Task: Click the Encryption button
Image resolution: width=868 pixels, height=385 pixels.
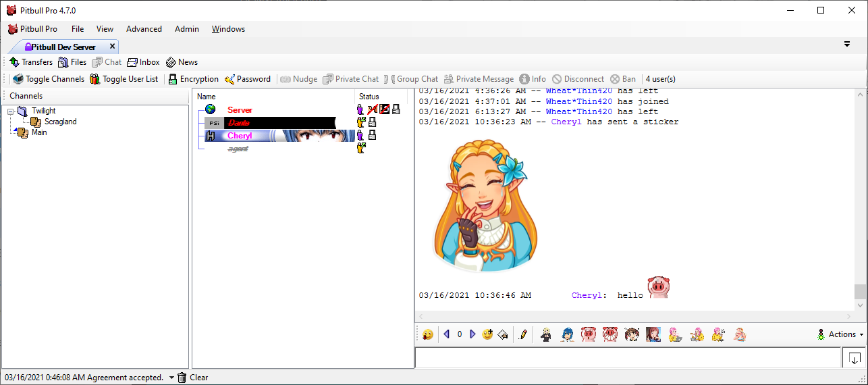Action: (193, 79)
